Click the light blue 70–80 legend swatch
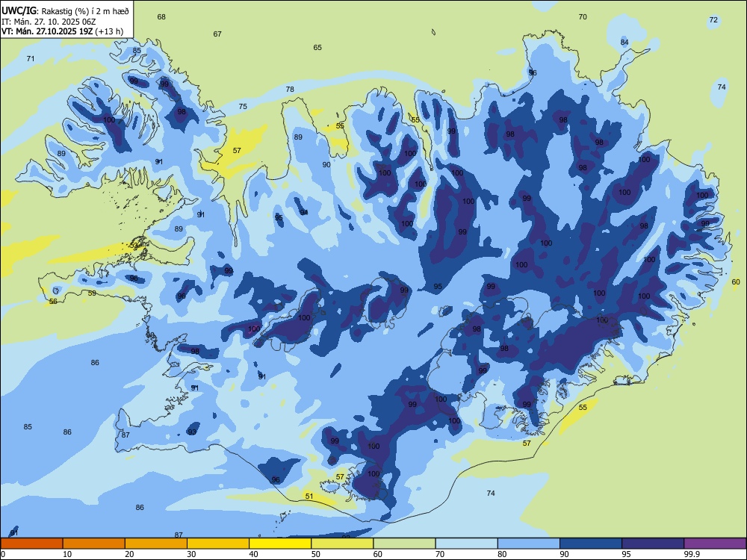Screen dimensions: 747x560 click(x=466, y=544)
